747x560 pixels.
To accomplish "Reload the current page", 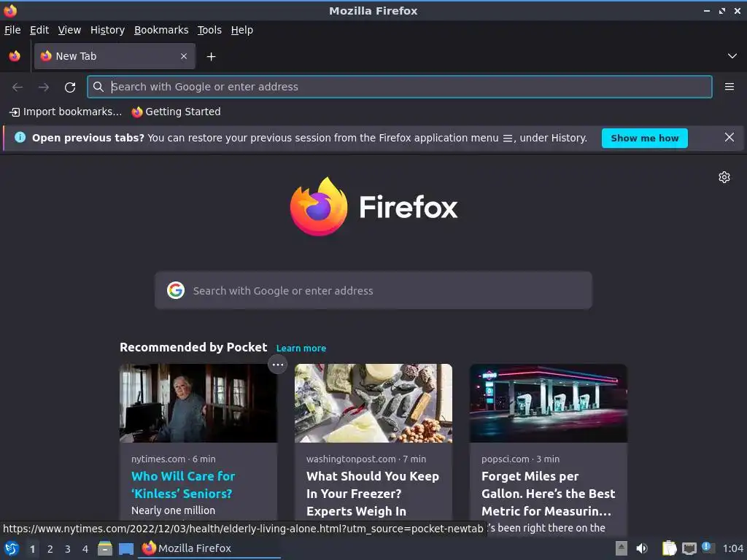I will pyautogui.click(x=70, y=87).
